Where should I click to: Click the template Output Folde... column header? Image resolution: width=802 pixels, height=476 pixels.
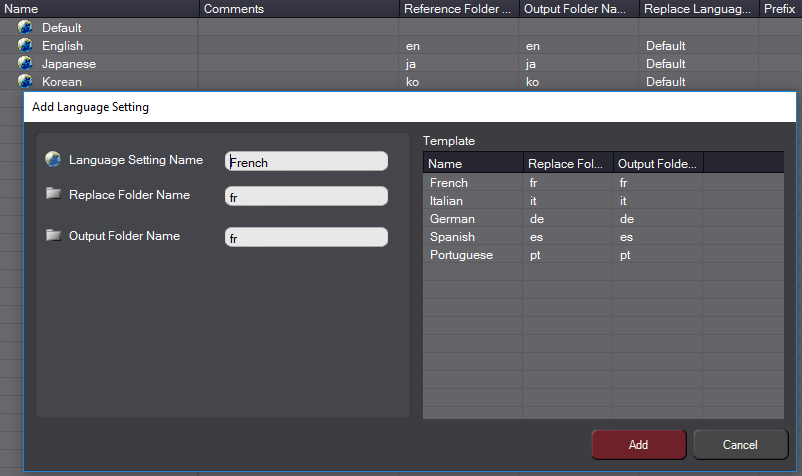tap(658, 164)
